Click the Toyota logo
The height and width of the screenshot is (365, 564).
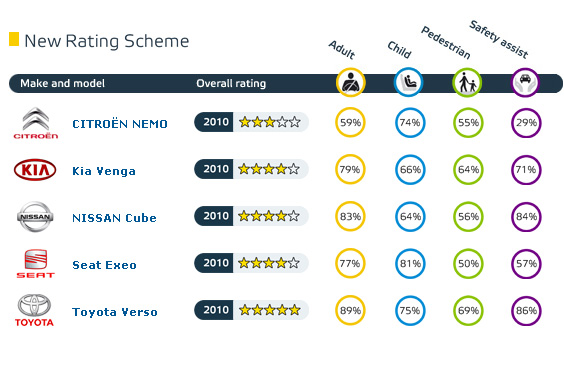[x=35, y=310]
